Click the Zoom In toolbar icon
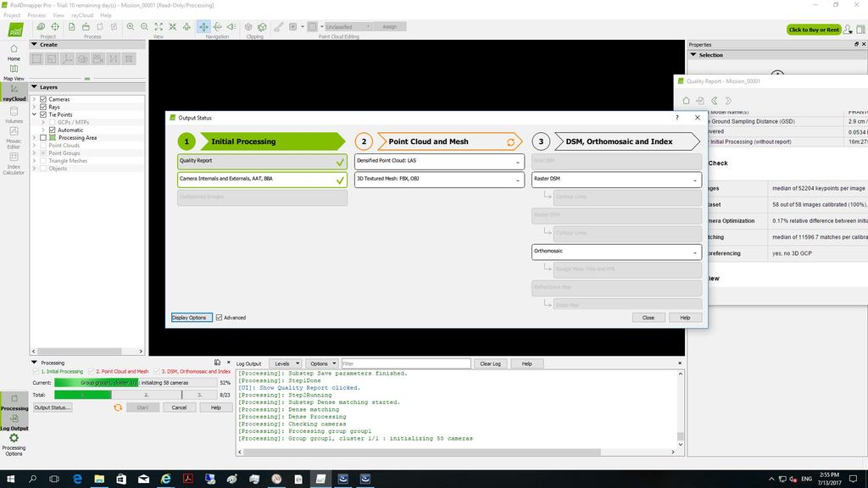This screenshot has height=488, width=868. [130, 26]
